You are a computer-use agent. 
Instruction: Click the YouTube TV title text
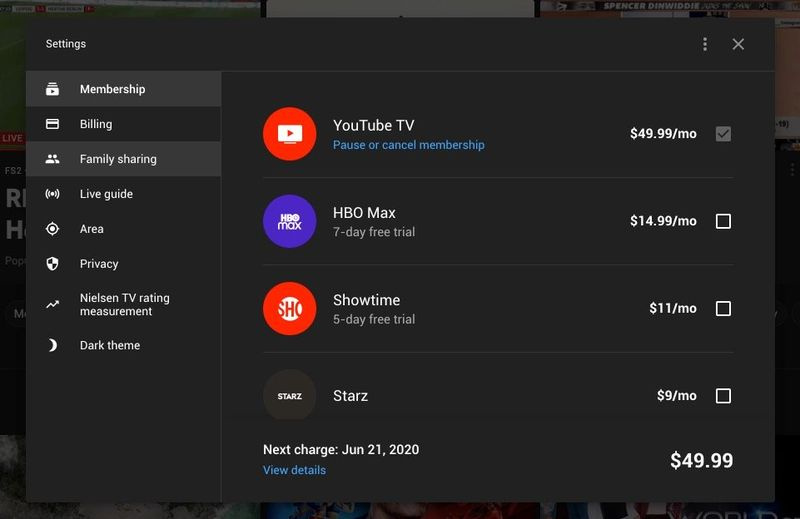click(x=373, y=125)
